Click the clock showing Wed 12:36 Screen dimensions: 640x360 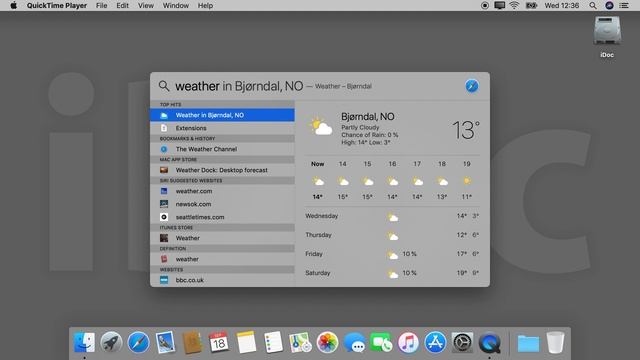[562, 6]
